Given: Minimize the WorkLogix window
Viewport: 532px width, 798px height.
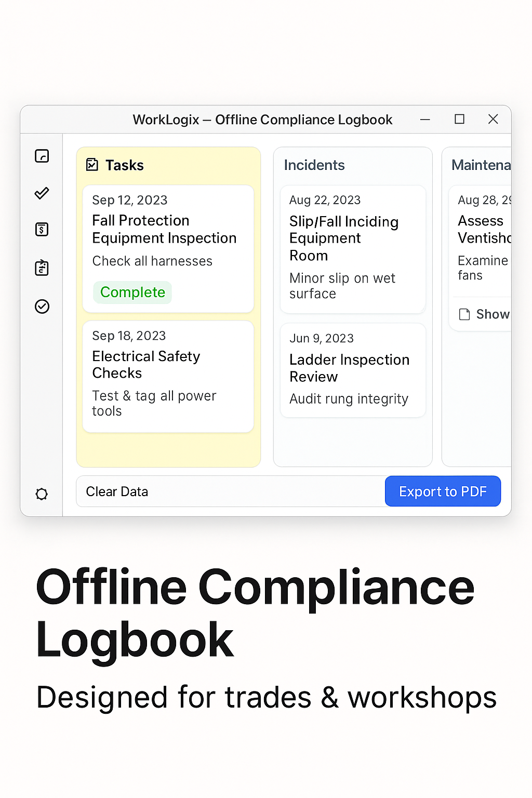Looking at the screenshot, I should pos(425,119).
